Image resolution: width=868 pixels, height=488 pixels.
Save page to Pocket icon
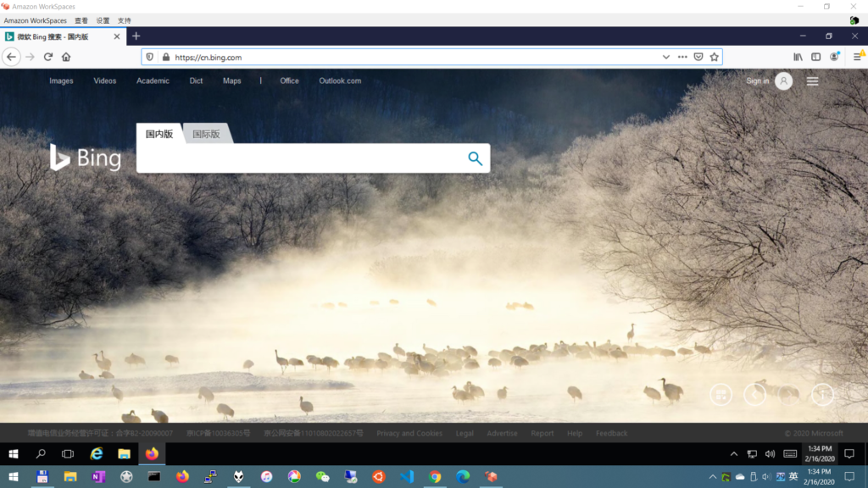[698, 57]
